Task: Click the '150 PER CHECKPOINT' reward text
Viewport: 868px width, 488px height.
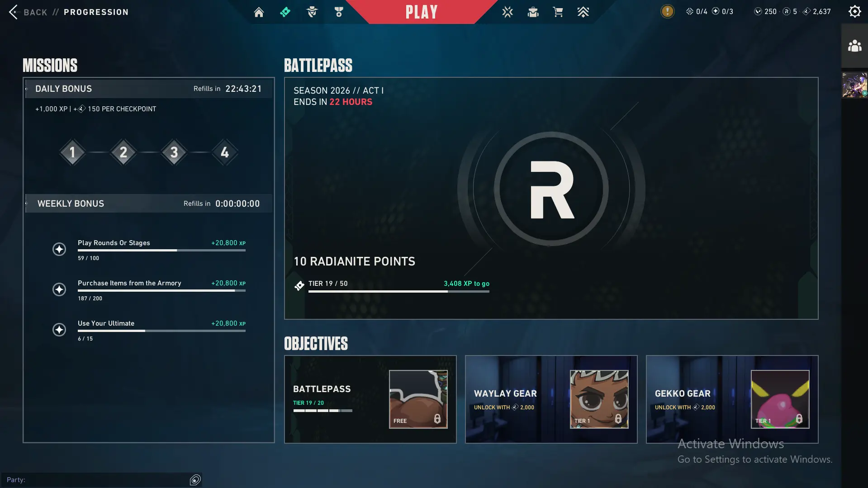Action: tap(122, 109)
